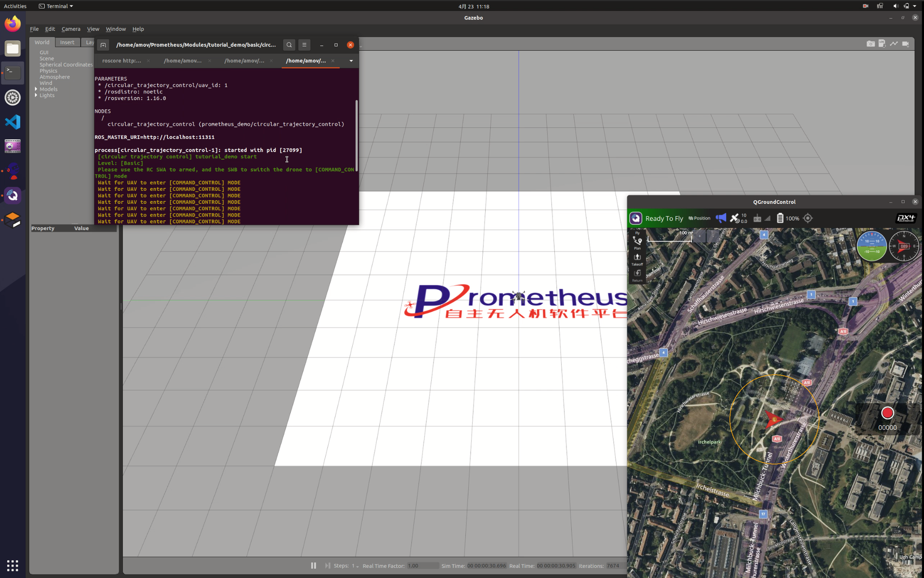924x578 pixels.
Task: Open Visual Studio Code from the dock
Action: click(x=13, y=122)
